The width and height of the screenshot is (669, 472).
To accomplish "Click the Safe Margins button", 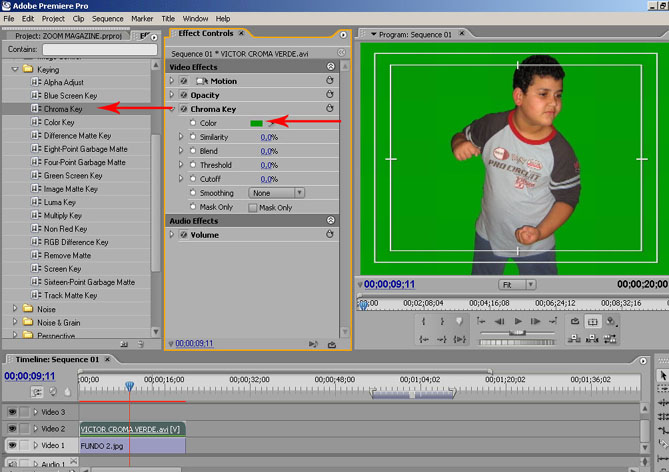I will (592, 321).
